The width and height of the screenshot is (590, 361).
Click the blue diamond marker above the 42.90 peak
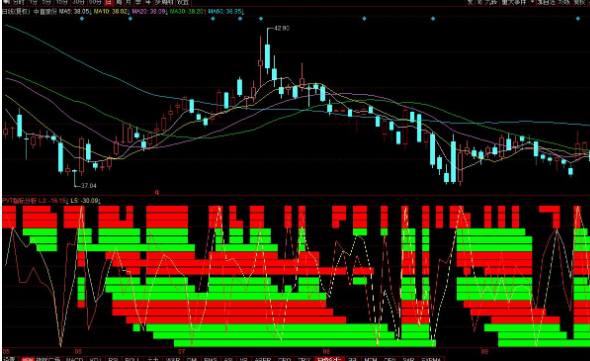point(261,18)
